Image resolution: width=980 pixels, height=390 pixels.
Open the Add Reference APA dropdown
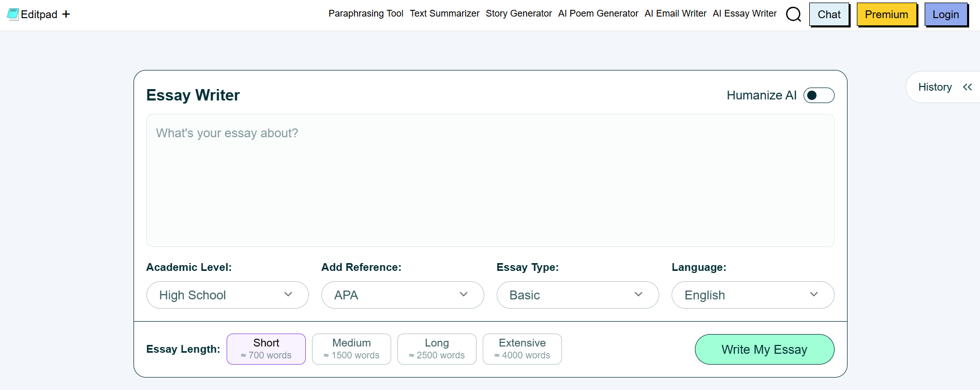(403, 295)
